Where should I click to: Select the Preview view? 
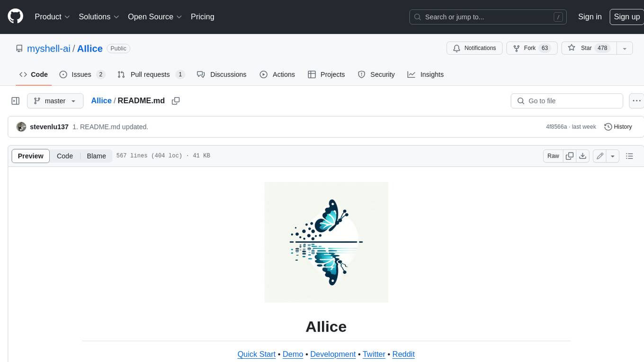[31, 156]
